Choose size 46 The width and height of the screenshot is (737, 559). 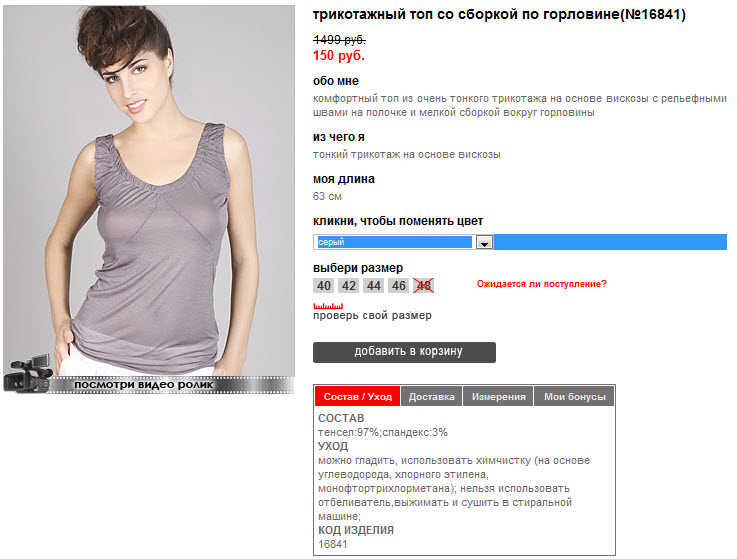pyautogui.click(x=399, y=285)
